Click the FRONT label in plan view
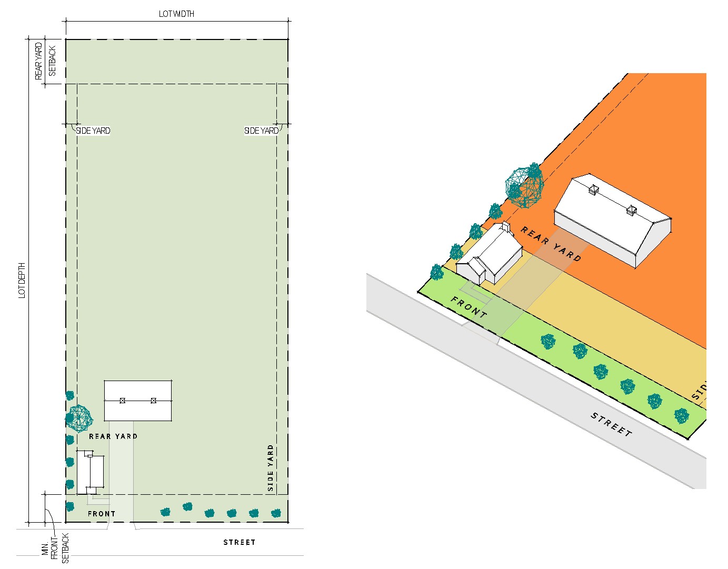 click(102, 514)
